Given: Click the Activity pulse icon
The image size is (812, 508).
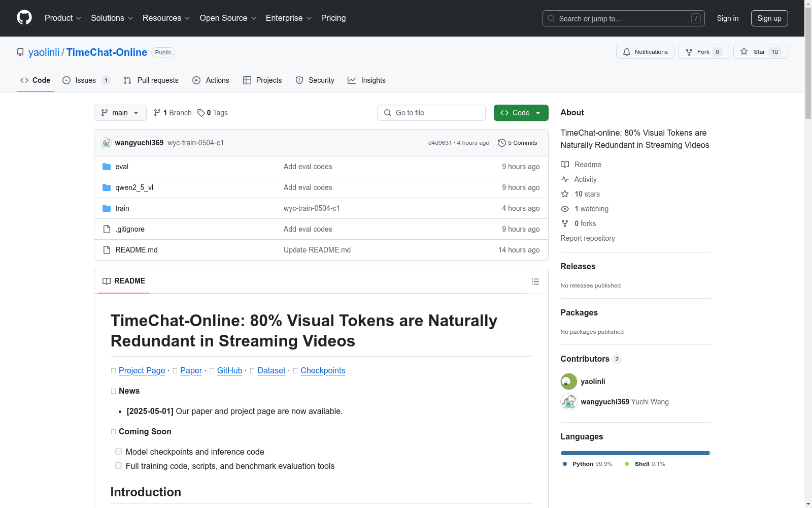Looking at the screenshot, I should (565, 179).
